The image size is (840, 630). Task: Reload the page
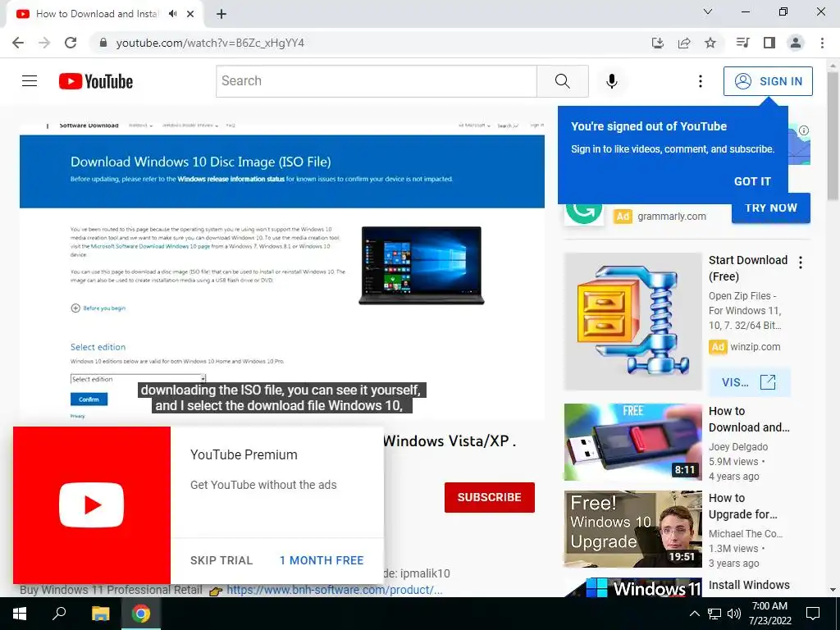click(x=71, y=43)
